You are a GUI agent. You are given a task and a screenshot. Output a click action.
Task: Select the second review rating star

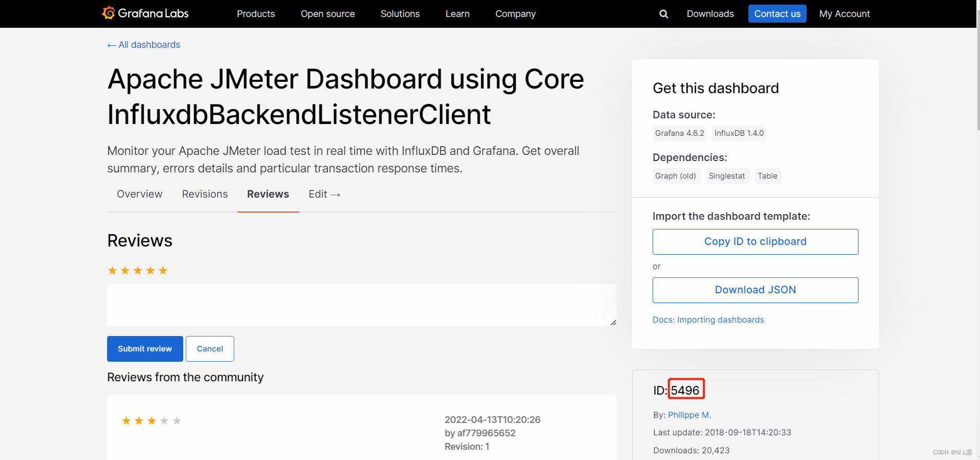coord(125,271)
